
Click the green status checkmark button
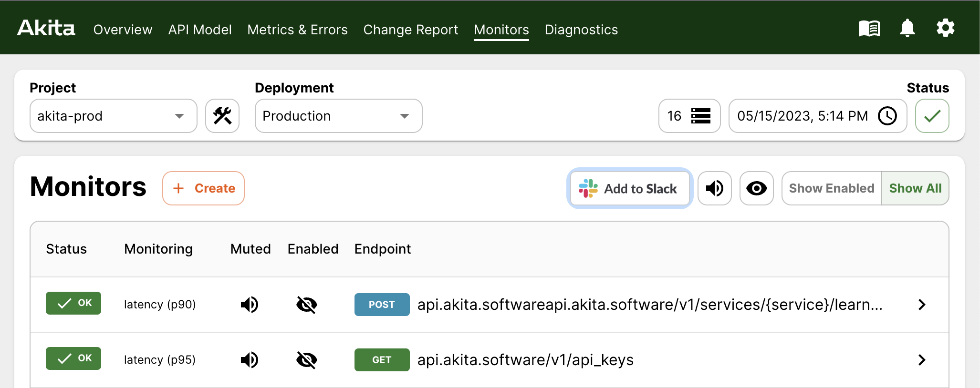pos(932,116)
